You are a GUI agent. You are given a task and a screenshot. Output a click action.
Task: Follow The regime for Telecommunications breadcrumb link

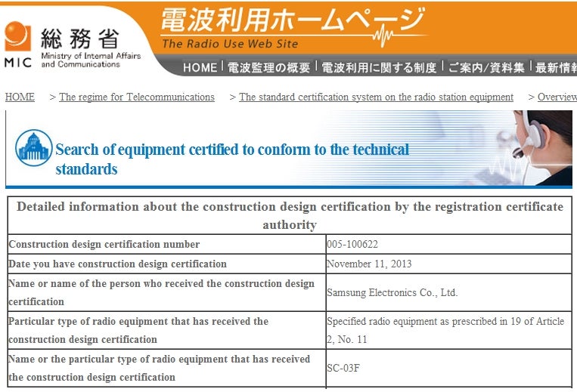coord(137,97)
